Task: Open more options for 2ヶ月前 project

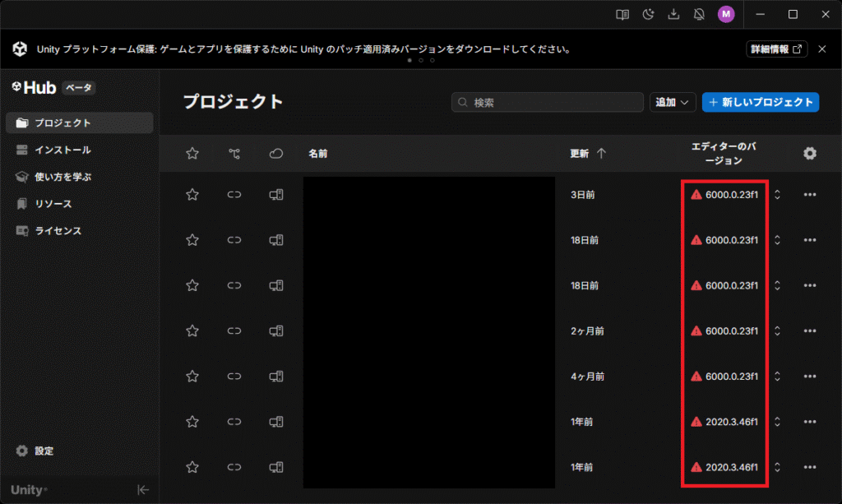Action: click(x=810, y=331)
